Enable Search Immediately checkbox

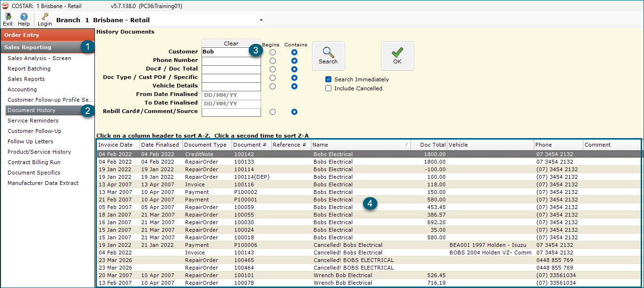[x=329, y=79]
